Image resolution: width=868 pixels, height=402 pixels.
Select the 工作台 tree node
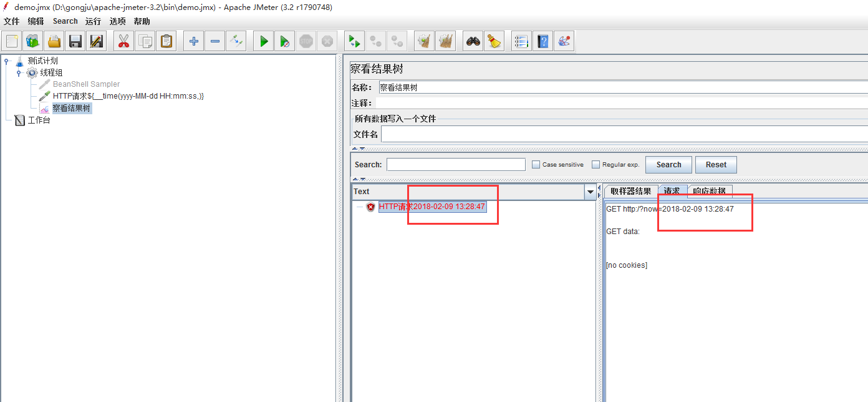(x=39, y=120)
